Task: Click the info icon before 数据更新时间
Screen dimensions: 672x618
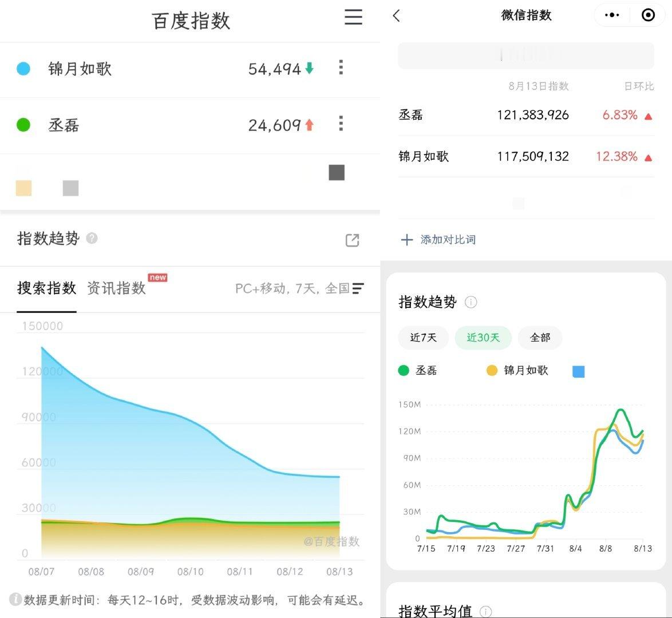Action: point(15,599)
